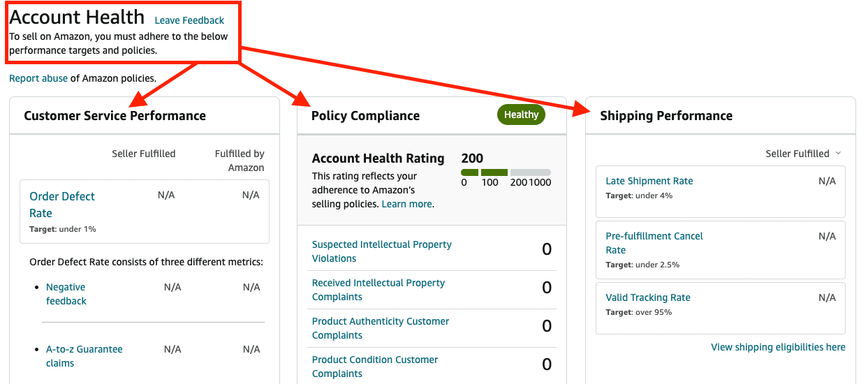Click Negative feedback Fulfilled by Amazon N/A value
The height and width of the screenshot is (384, 868).
tap(252, 287)
